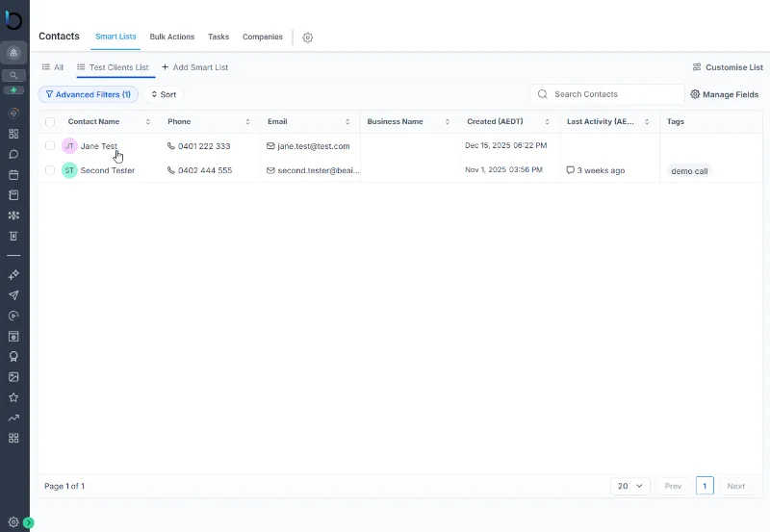Screen dimensions: 770x532
Task: Click the sidebar search magnifier icon
Action: pos(13,76)
